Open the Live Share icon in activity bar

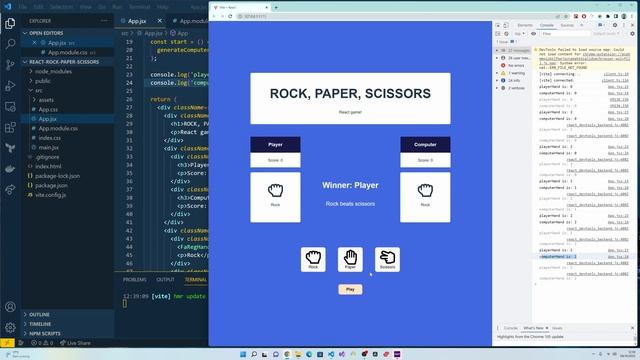click(10, 190)
